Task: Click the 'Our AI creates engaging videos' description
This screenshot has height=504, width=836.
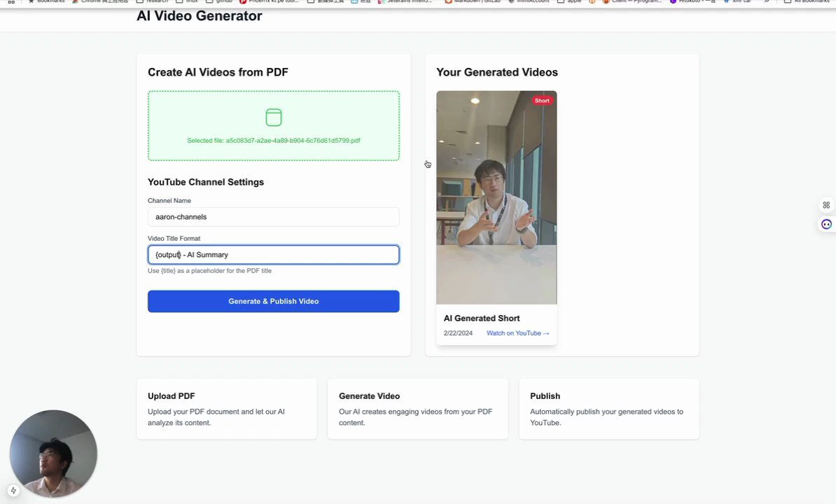Action: pos(415,417)
